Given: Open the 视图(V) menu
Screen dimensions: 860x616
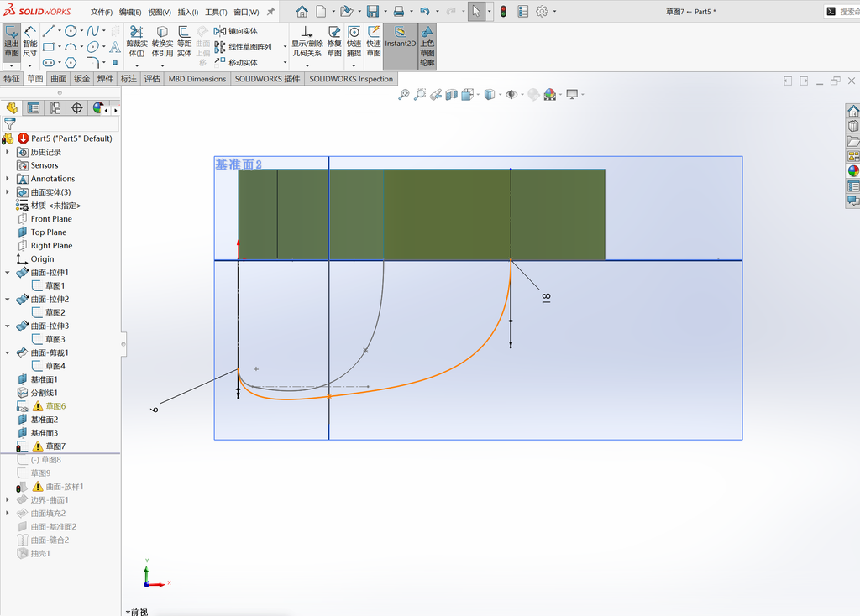Looking at the screenshot, I should coord(159,12).
